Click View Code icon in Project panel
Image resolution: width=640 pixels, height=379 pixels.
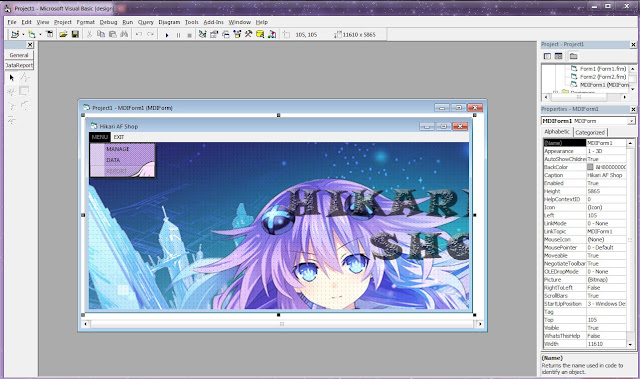[x=547, y=56]
